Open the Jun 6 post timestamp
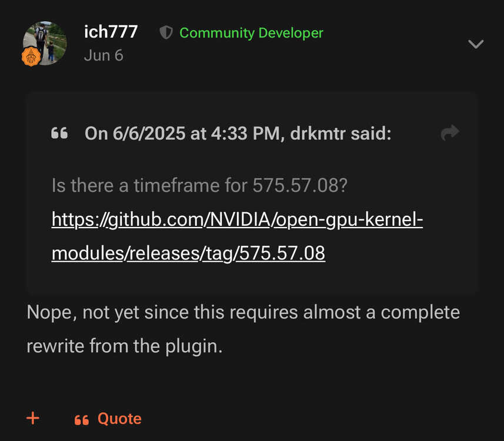This screenshot has height=441, width=504. tap(104, 55)
